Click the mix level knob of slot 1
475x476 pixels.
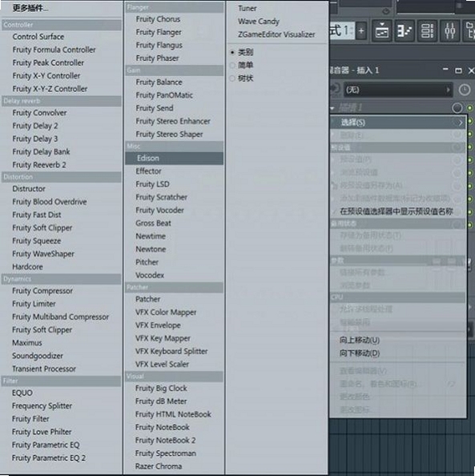(x=457, y=107)
